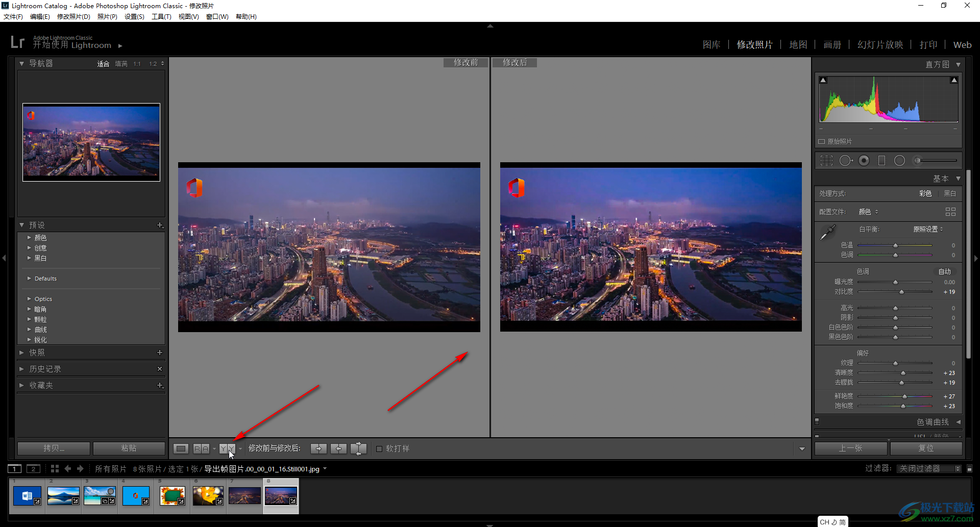Toggle highlight clipping indicator in histogram
980x527 pixels.
(954, 80)
